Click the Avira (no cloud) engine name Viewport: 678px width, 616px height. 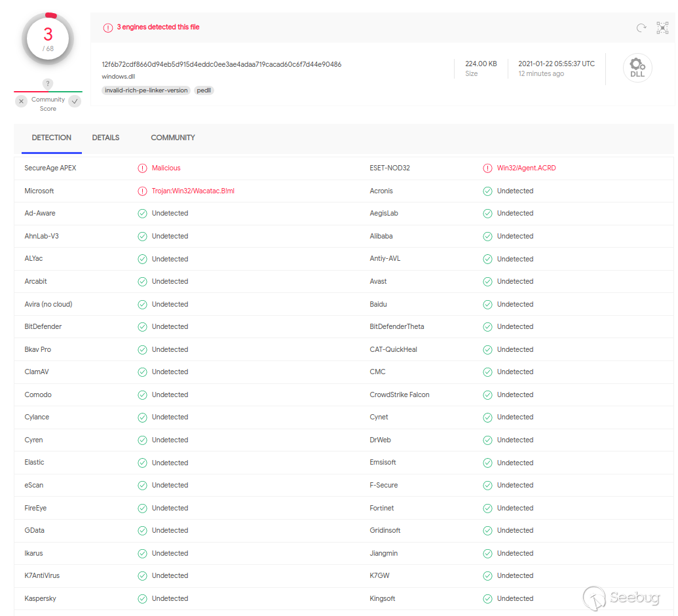pos(48,304)
